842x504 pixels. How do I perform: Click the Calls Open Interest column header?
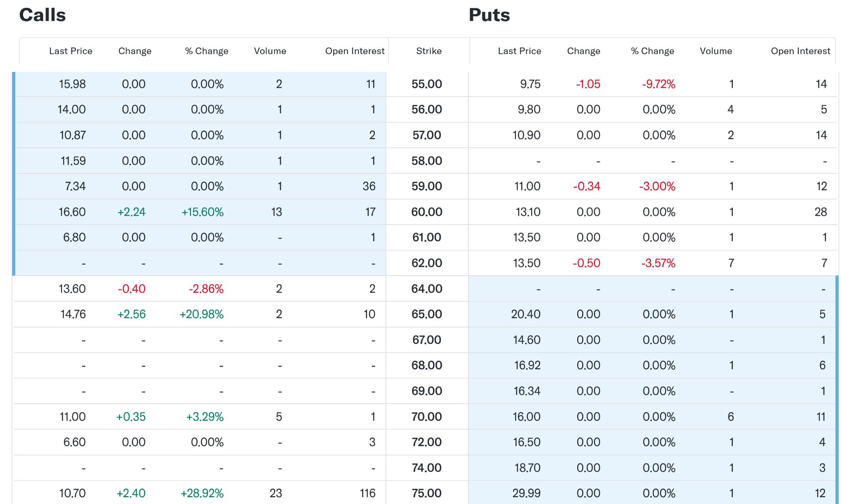click(354, 51)
